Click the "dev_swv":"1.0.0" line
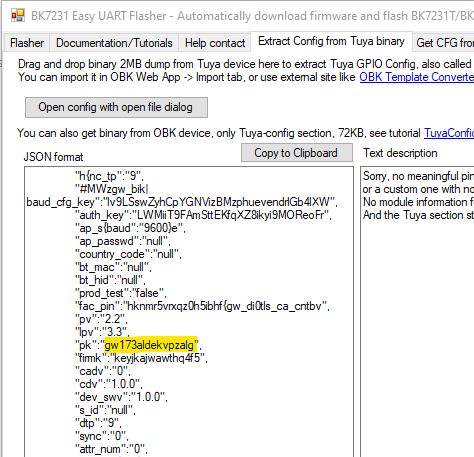 [121, 397]
